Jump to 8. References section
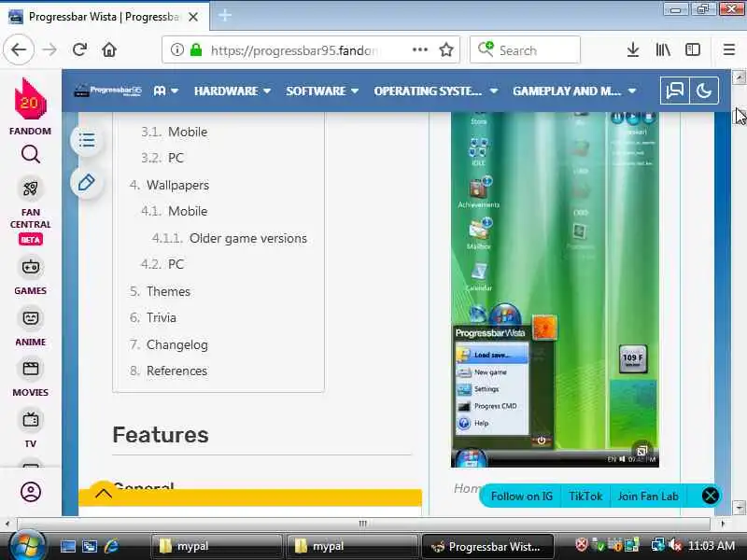Viewport: 747px width, 560px height. pyautogui.click(x=168, y=371)
